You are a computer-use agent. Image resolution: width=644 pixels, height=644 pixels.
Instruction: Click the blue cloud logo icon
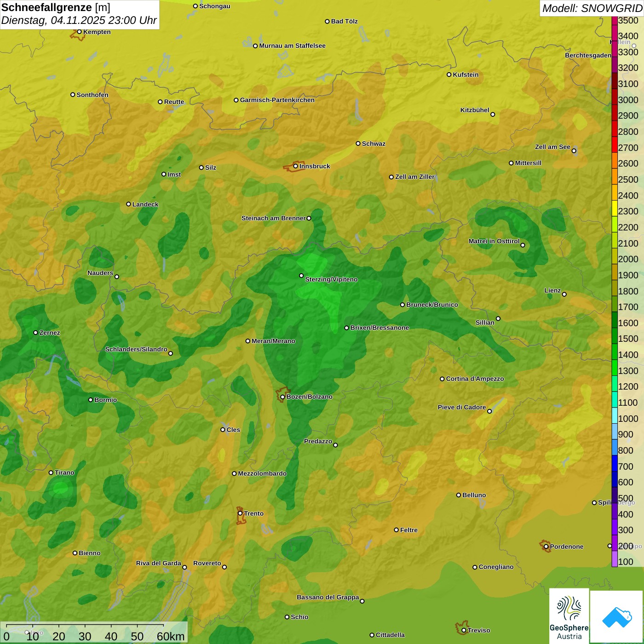click(x=617, y=617)
